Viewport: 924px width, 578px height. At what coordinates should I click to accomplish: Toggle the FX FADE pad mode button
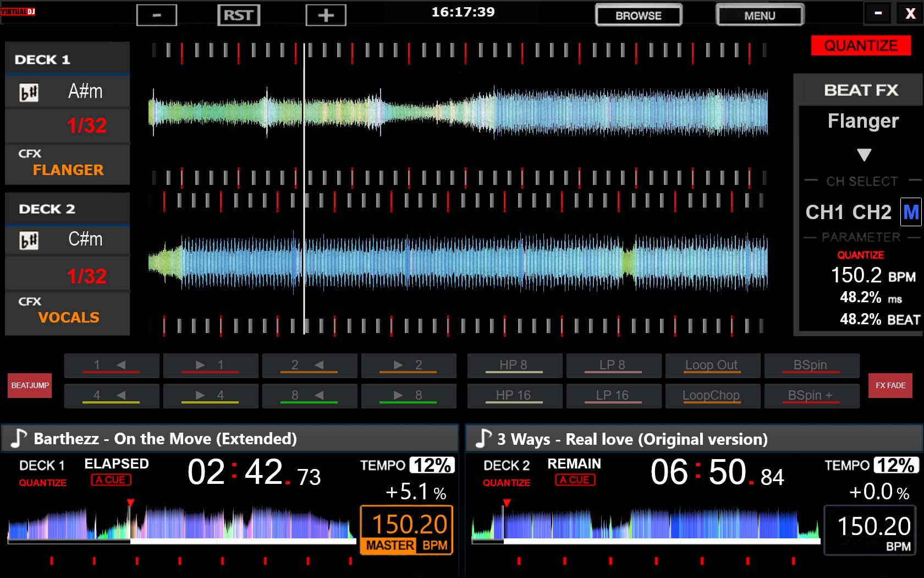coord(890,385)
